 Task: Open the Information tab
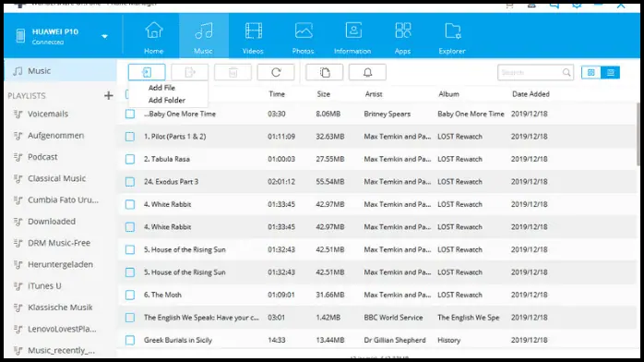click(352, 37)
